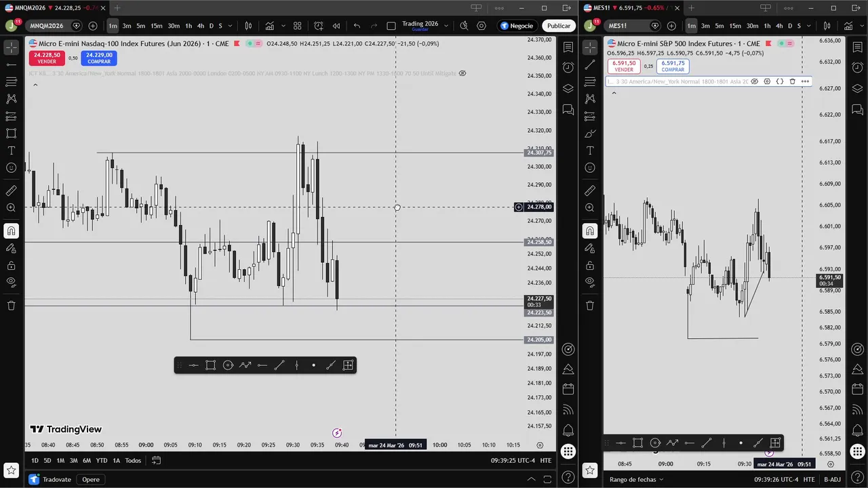Click the Negocie button
This screenshot has height=488, width=868.
pyautogui.click(x=517, y=26)
